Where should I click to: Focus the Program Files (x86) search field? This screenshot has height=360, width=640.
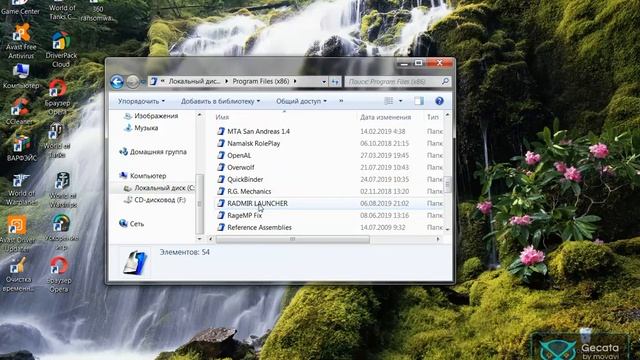(x=392, y=82)
